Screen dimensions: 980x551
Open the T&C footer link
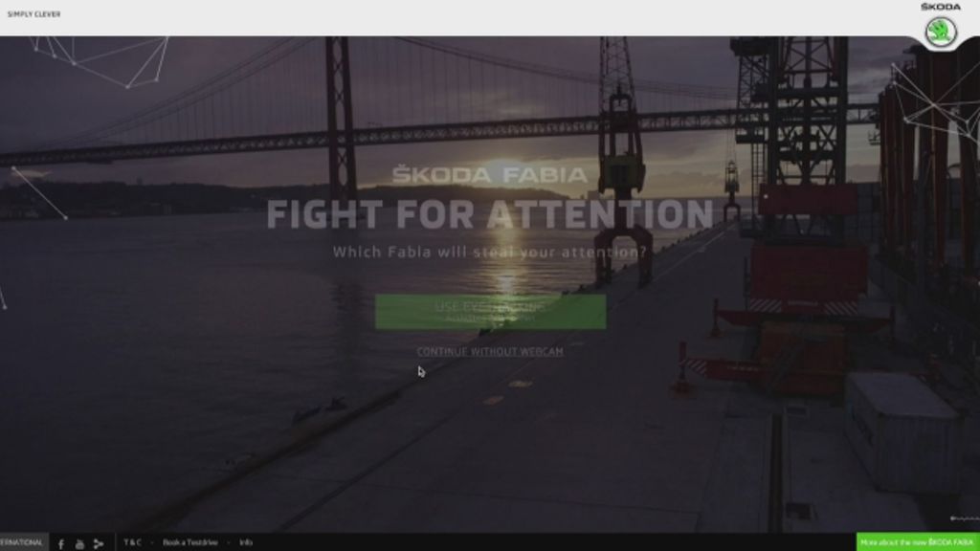[132, 542]
